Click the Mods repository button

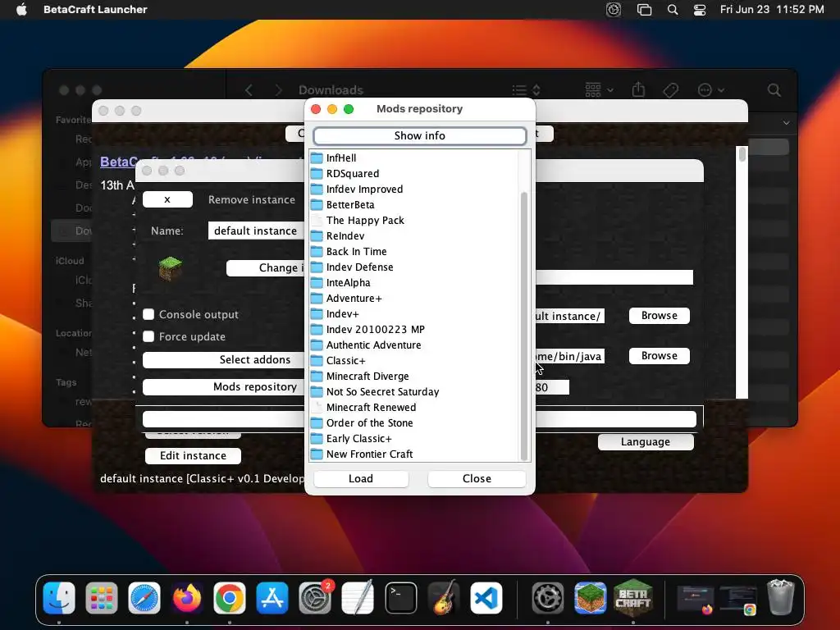point(223,387)
